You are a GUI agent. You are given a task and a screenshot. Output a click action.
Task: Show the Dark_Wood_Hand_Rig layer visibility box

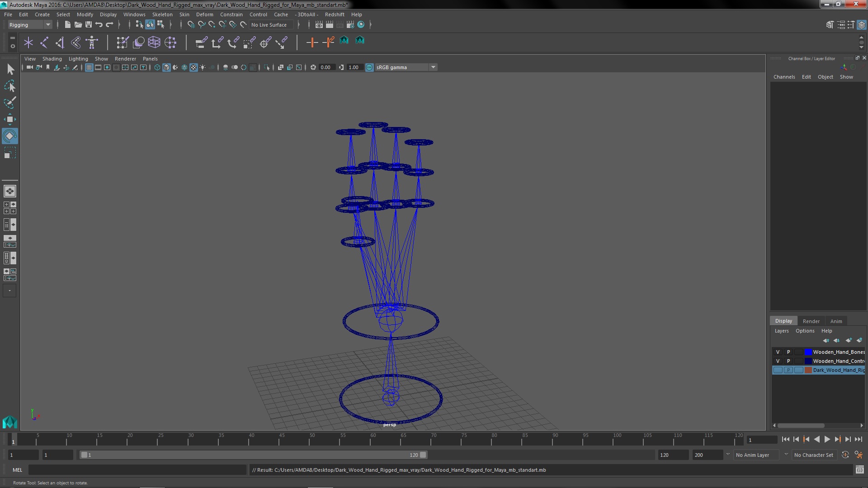778,370
